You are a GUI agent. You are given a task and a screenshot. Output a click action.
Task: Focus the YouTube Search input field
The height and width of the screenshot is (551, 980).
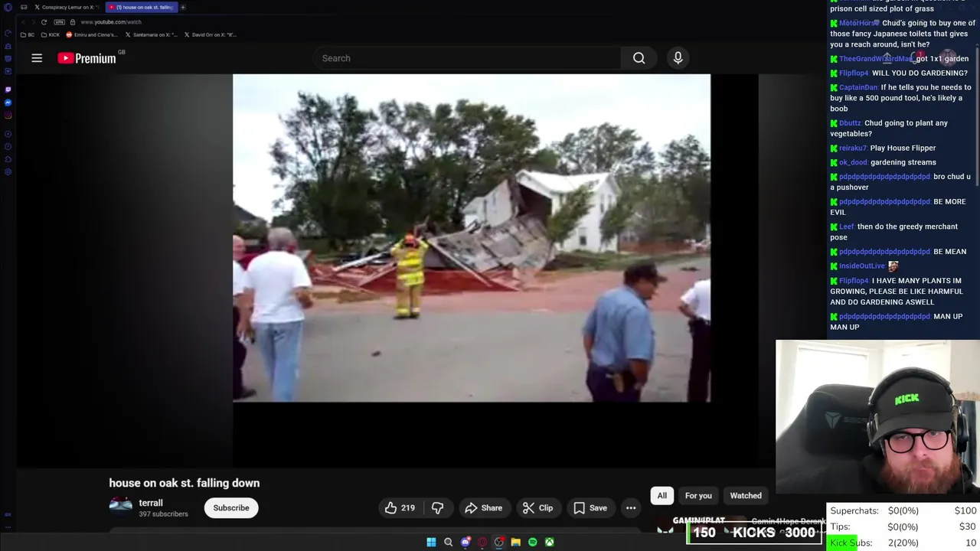(x=467, y=58)
